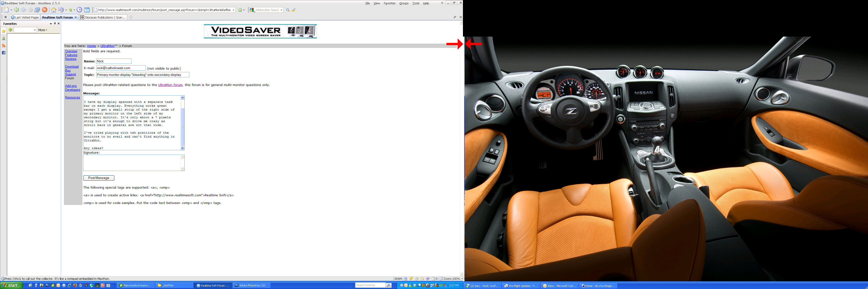Screen dimensions: 868x289
Task: Open the More menu in Favorites sidebar
Action: (42, 30)
